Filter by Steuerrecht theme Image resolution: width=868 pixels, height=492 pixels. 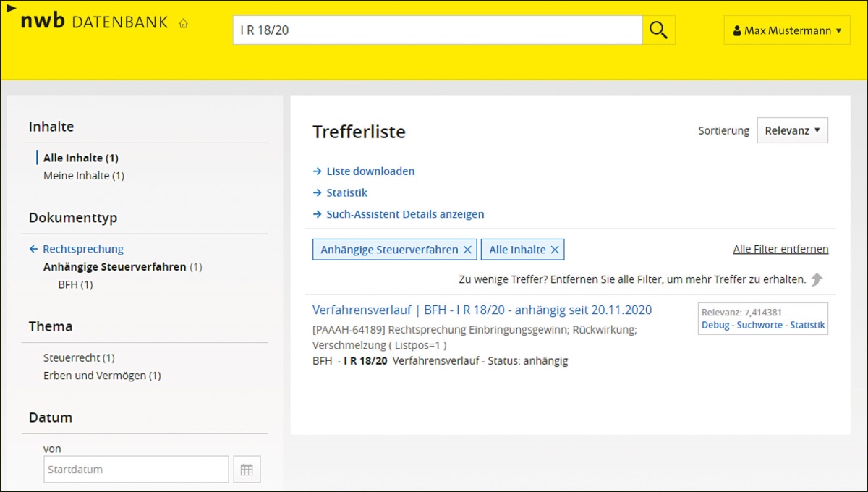pos(79,357)
